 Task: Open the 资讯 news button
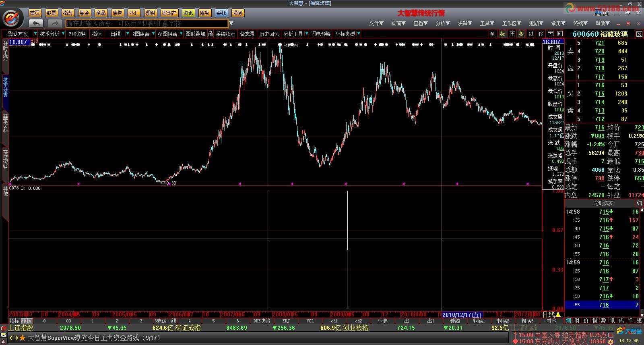(188, 13)
